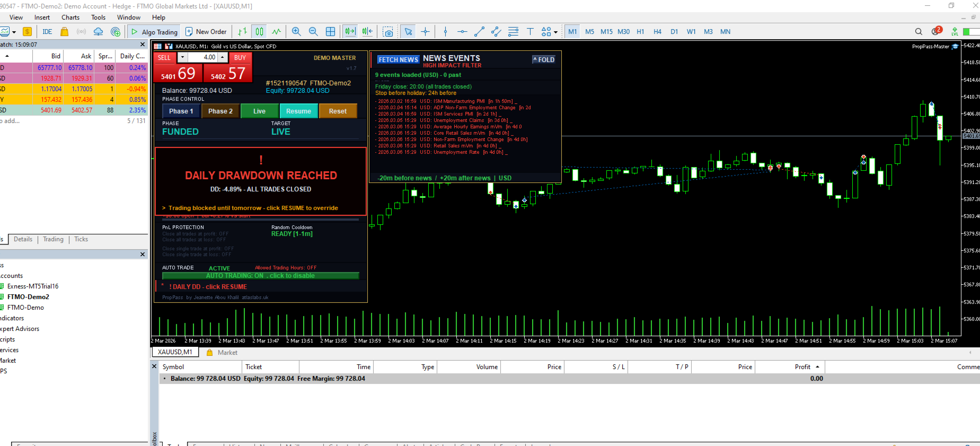Viewport: 980px width, 446px height.
Task: Switch to the H1 timeframe
Action: (640, 32)
